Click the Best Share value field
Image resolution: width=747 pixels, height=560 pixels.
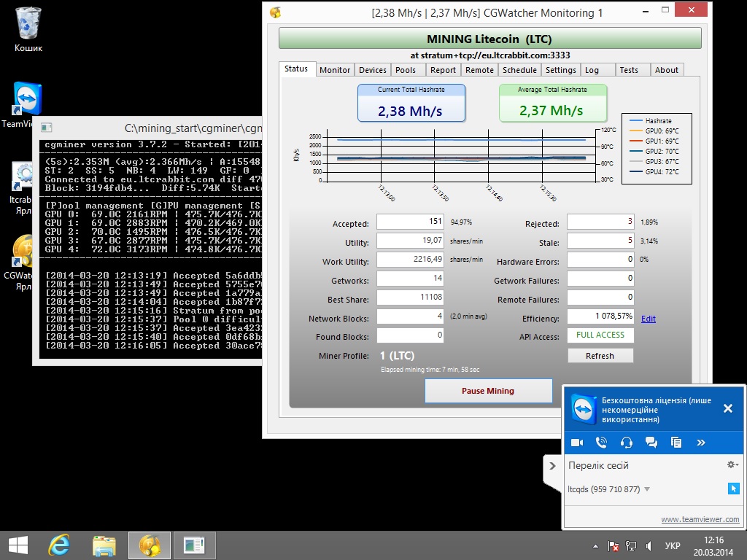[x=410, y=297]
